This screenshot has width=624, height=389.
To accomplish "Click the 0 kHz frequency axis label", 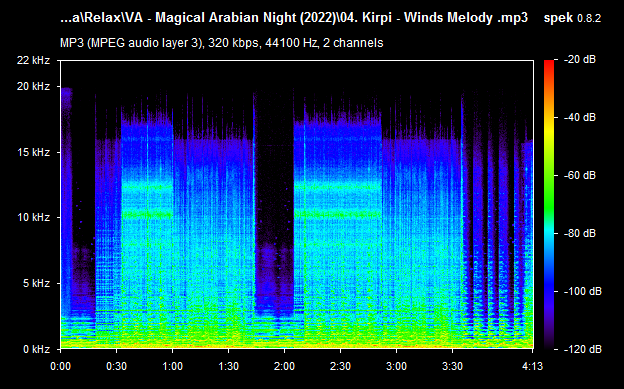I will click(x=37, y=349).
